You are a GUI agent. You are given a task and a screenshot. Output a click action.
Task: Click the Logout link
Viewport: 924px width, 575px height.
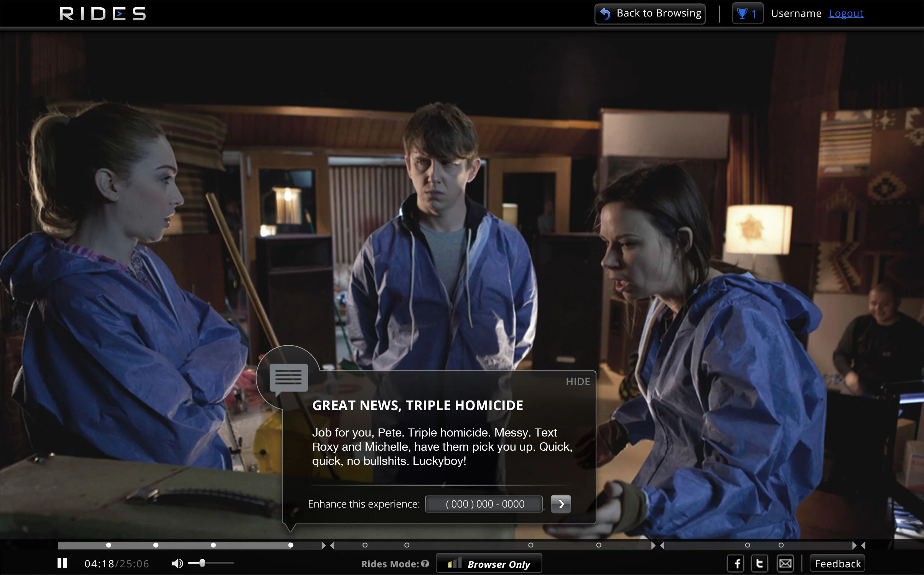[x=846, y=13]
